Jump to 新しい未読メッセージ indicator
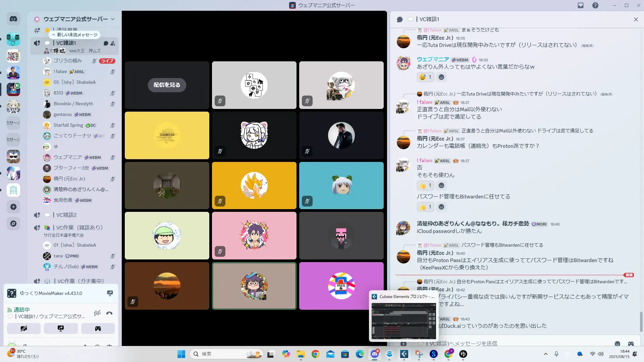This screenshot has width=644, height=362. (75, 35)
